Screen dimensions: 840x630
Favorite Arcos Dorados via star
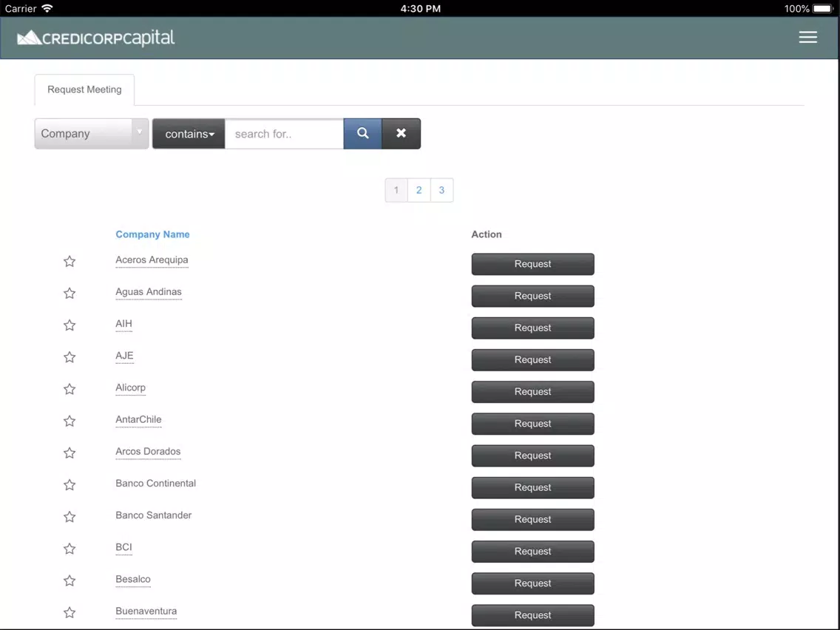[70, 453]
